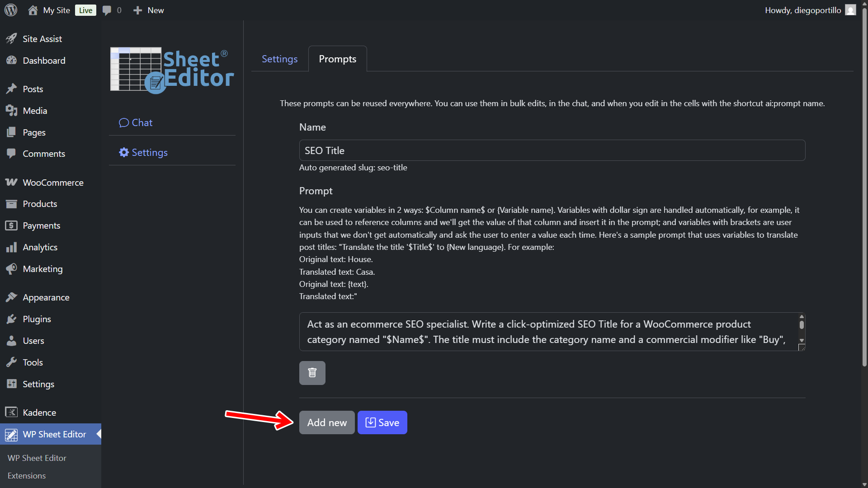Click the blue Save button
Screen dimensions: 868x488
pyautogui.click(x=382, y=422)
